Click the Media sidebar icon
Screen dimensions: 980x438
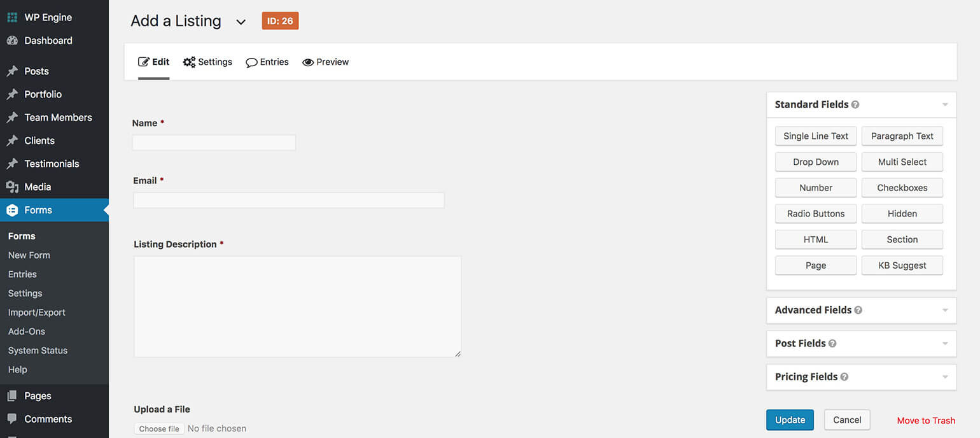click(x=12, y=187)
